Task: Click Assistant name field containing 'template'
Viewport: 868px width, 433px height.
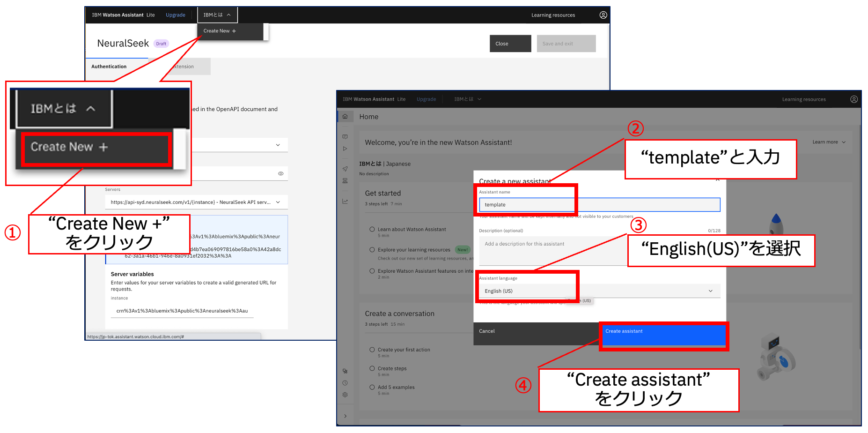Action: click(x=599, y=205)
